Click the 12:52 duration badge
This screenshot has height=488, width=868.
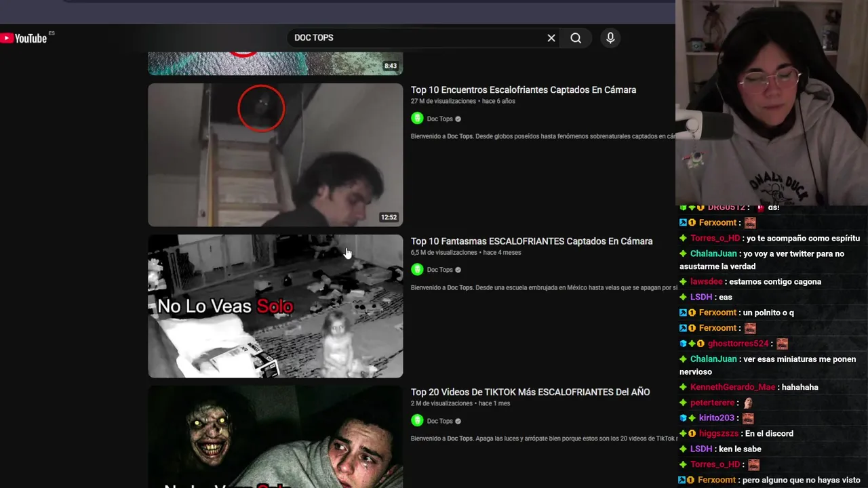(389, 218)
